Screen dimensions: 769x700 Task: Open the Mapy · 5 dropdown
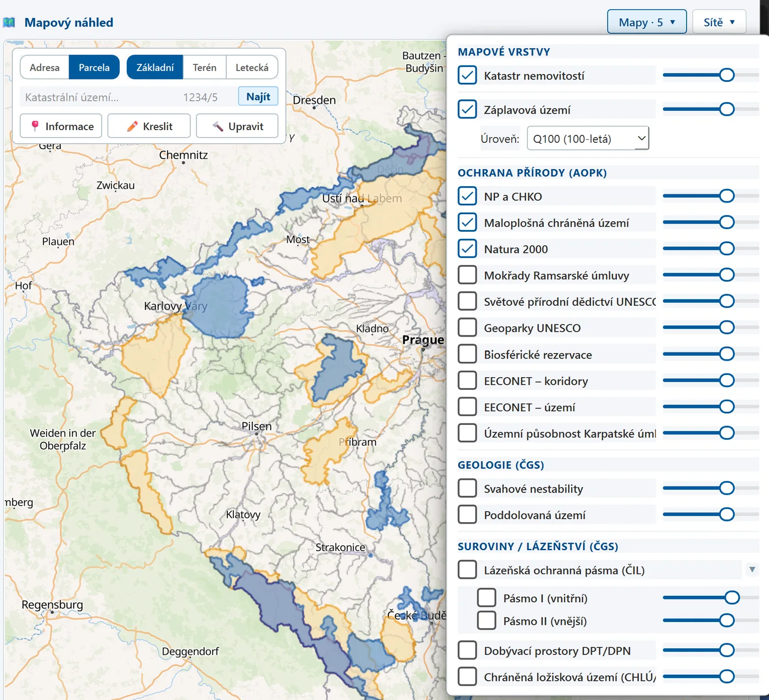[647, 22]
